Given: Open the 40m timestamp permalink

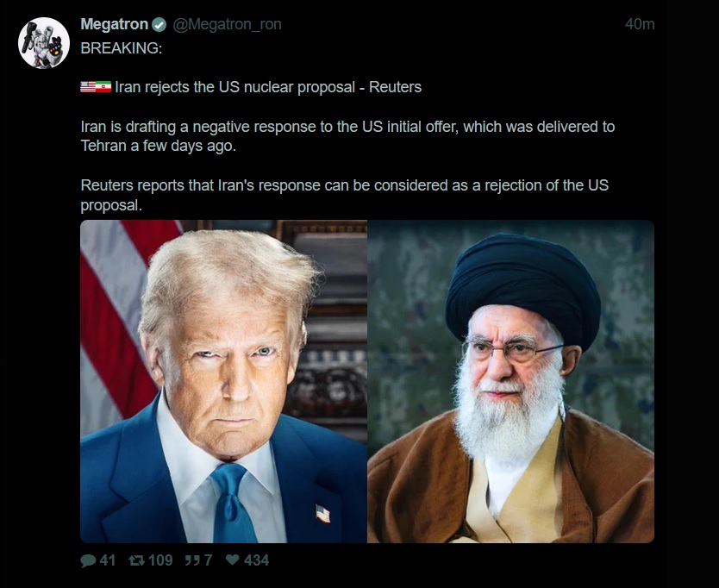Looking at the screenshot, I should (640, 24).
